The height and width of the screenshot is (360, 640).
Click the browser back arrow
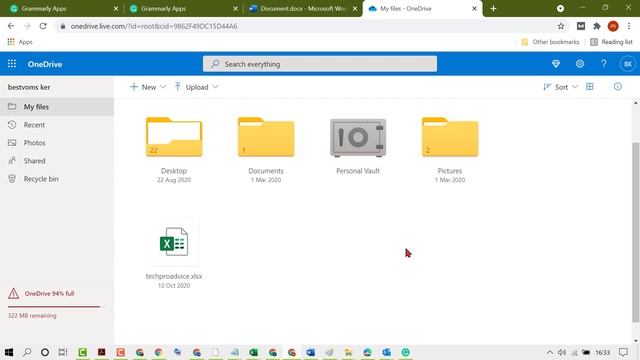pos(11,26)
